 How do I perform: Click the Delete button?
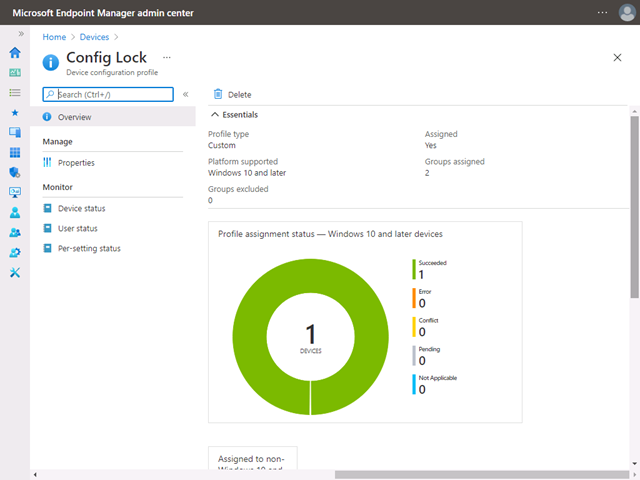tap(232, 95)
